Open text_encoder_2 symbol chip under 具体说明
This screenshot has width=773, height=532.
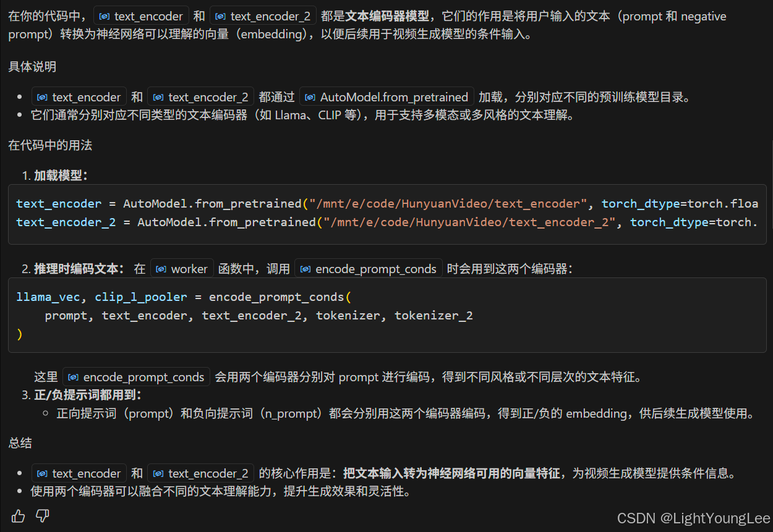click(200, 96)
